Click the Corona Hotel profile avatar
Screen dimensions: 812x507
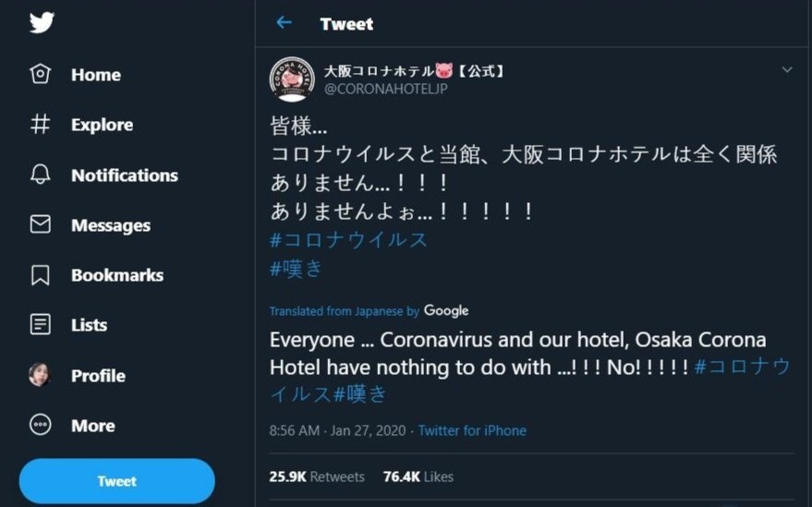click(292, 79)
